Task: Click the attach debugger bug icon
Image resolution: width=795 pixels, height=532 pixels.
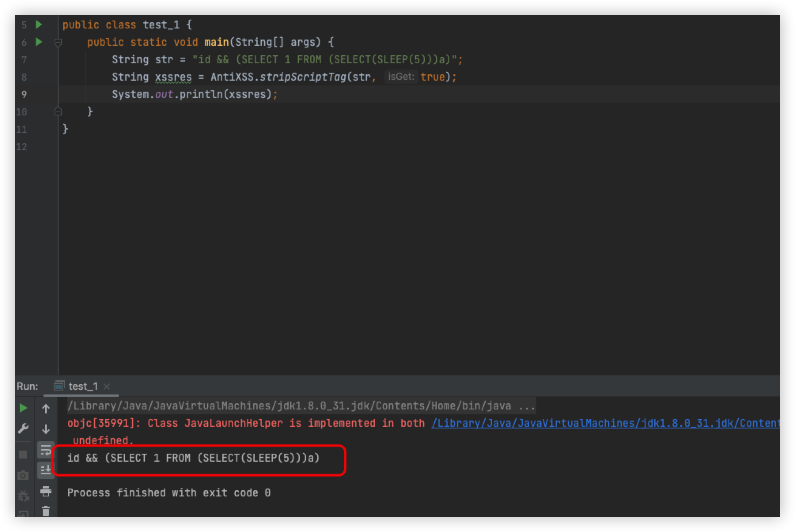Action: 23,496
